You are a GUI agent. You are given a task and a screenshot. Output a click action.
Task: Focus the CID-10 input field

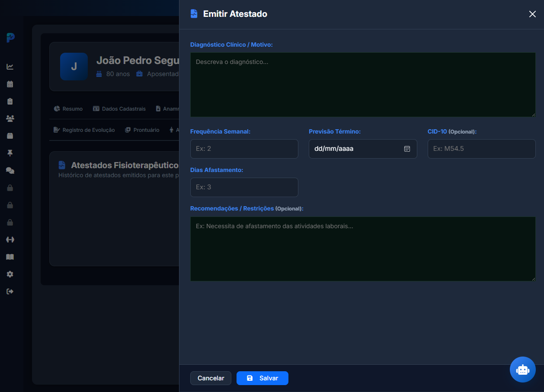pyautogui.click(x=482, y=149)
